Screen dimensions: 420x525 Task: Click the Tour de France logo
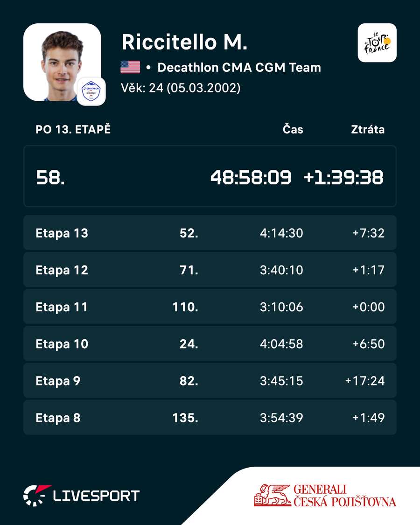[x=377, y=43]
